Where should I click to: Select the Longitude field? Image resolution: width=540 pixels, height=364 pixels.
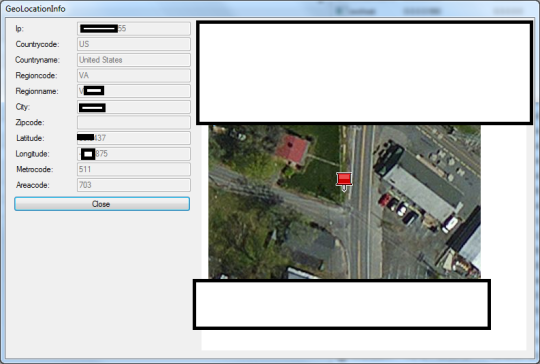click(134, 154)
